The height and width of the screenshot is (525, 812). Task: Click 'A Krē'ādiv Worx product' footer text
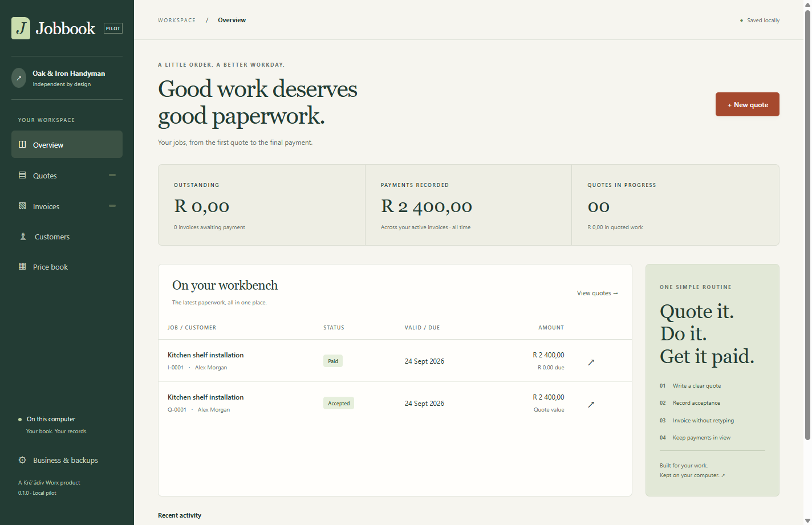49,483
